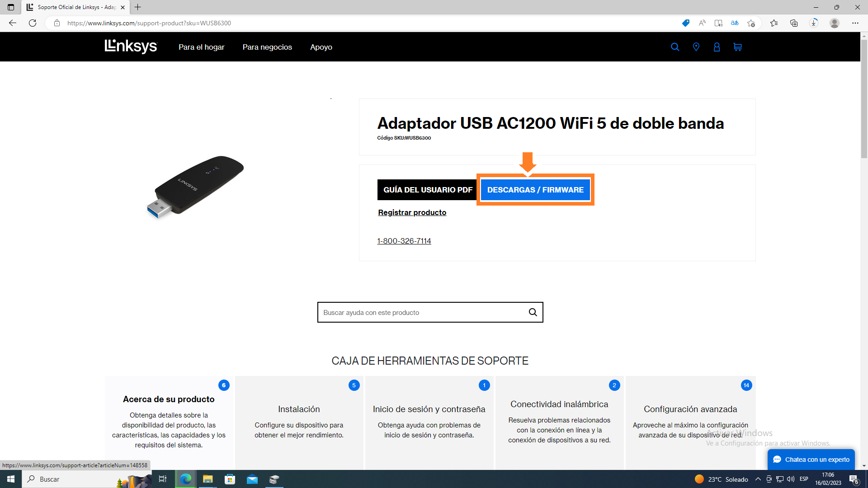Click Registrar producto link
This screenshot has width=868, height=488.
tap(412, 212)
